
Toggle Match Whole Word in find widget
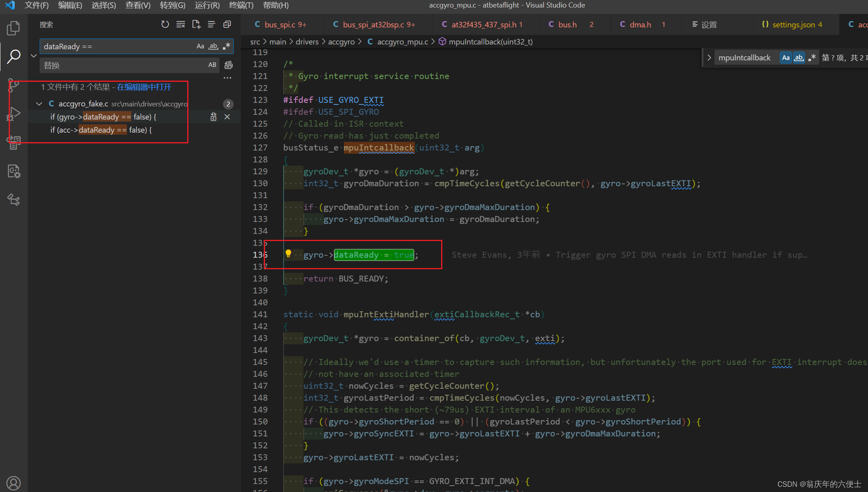pyautogui.click(x=799, y=58)
